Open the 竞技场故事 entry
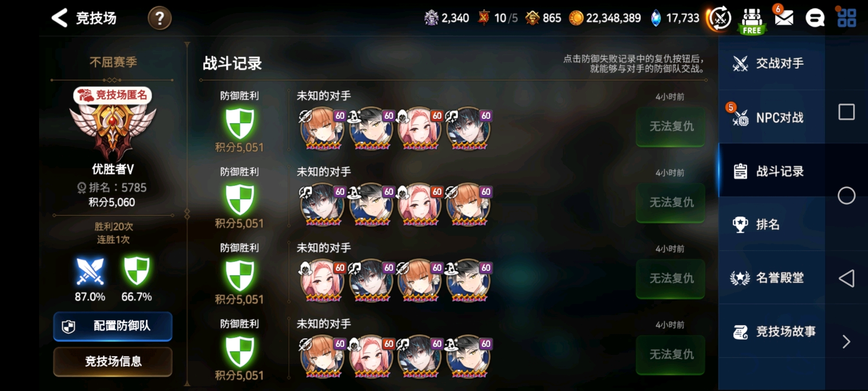 pyautogui.click(x=772, y=331)
